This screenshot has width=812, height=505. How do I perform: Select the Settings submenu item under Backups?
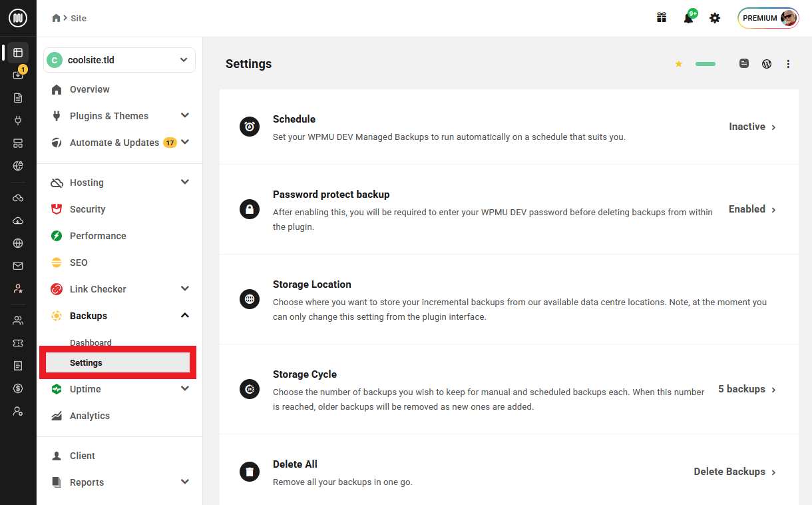(118, 363)
